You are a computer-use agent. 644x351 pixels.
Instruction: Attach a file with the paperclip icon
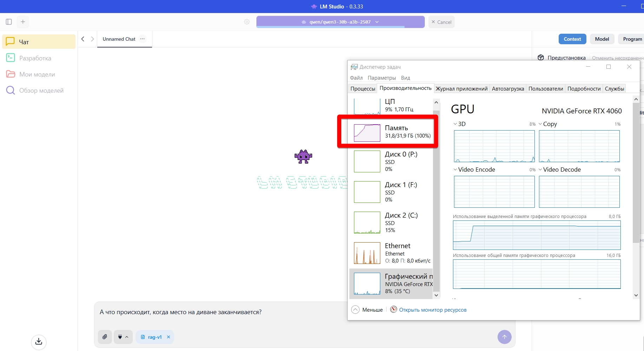[x=105, y=337]
